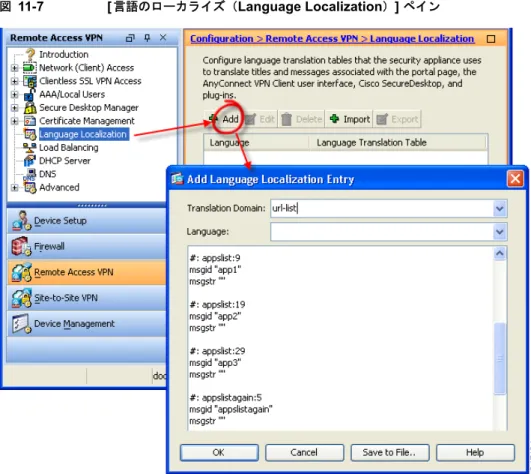
Task: Open the Translation Domain dropdown arrow
Action: click(x=500, y=208)
